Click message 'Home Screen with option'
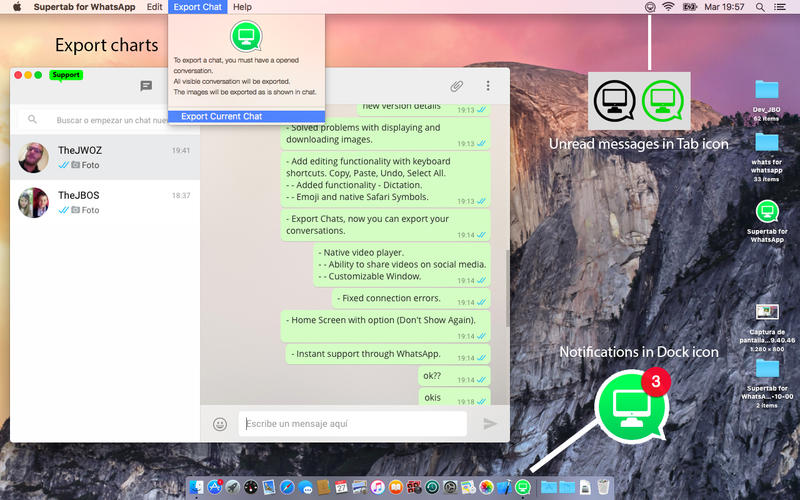Image resolution: width=800 pixels, height=500 pixels. pyautogui.click(x=385, y=326)
